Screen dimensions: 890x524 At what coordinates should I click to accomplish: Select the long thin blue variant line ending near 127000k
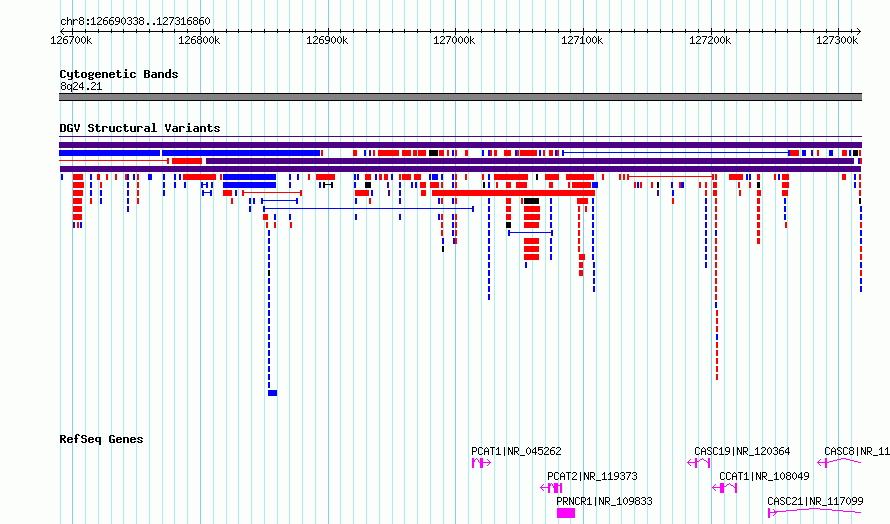pos(368,209)
